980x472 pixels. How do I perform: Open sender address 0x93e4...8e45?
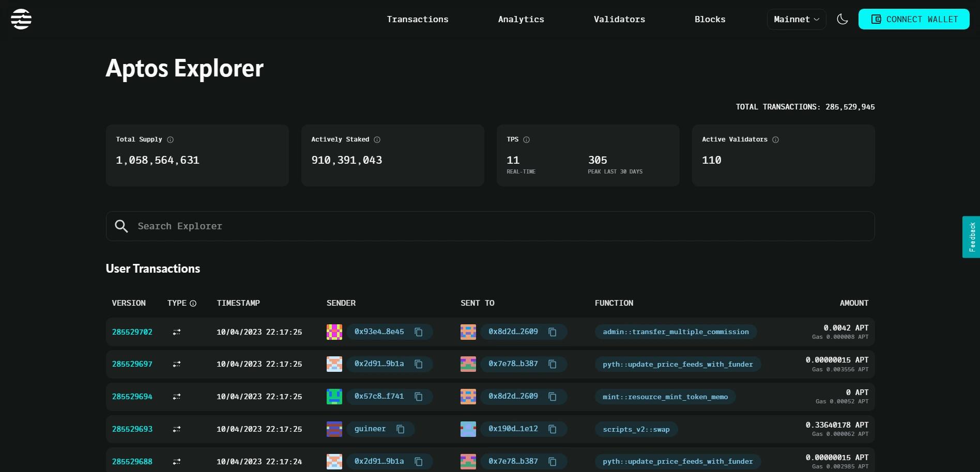coord(379,332)
